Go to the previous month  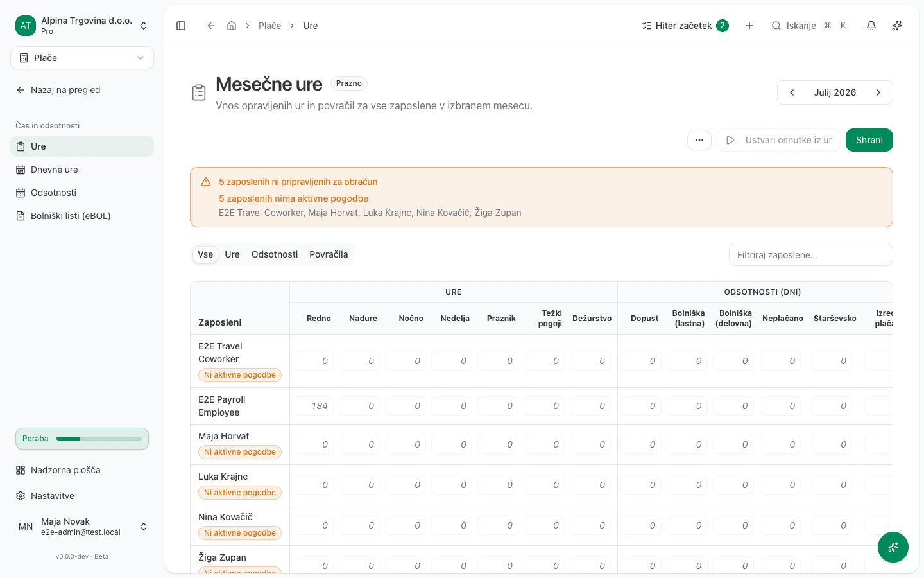(x=792, y=92)
